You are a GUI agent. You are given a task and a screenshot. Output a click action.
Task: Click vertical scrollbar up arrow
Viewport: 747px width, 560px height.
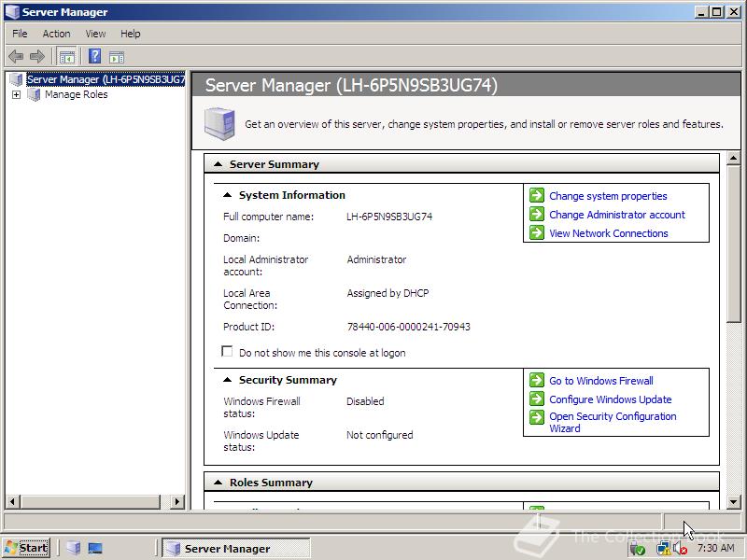(x=734, y=158)
